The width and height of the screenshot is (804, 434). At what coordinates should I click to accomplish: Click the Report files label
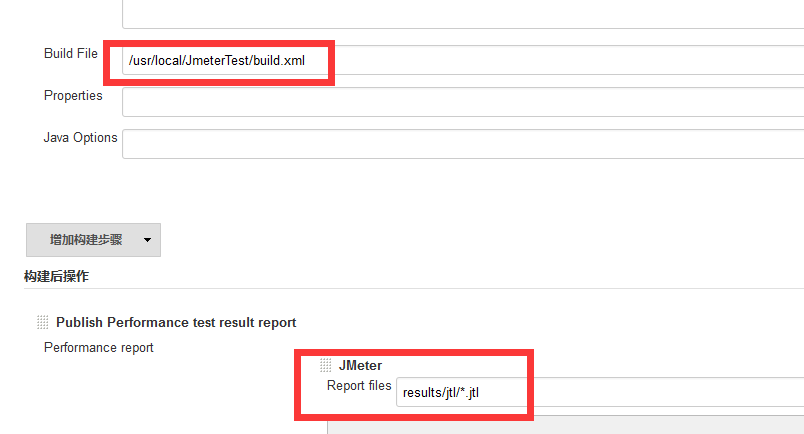point(359,385)
